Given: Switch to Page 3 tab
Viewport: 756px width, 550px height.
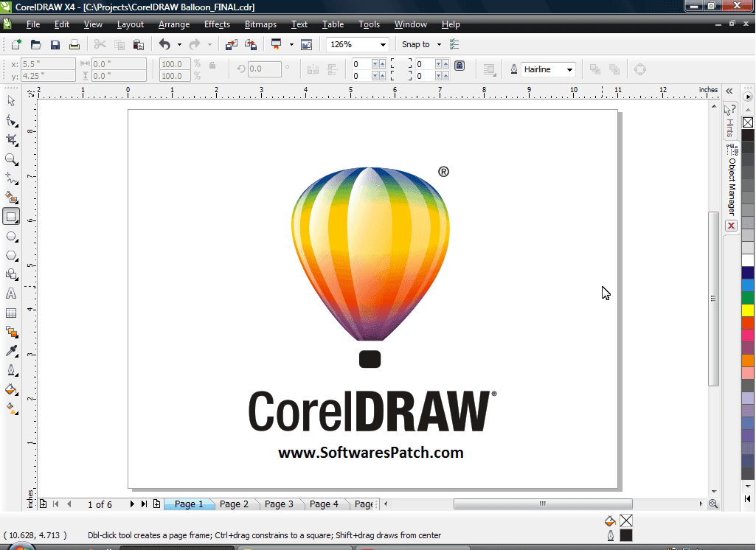Looking at the screenshot, I should [279, 504].
